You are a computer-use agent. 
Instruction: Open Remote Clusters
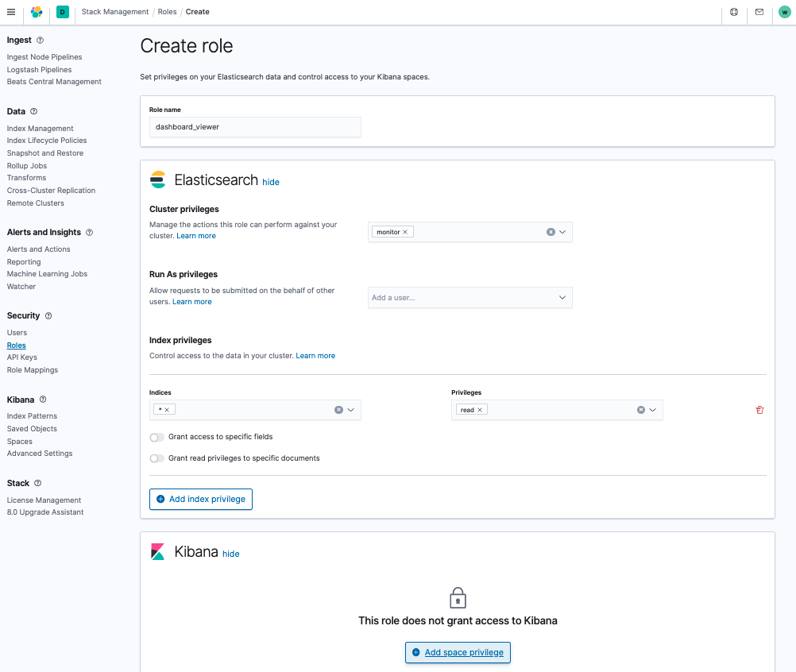tap(36, 203)
